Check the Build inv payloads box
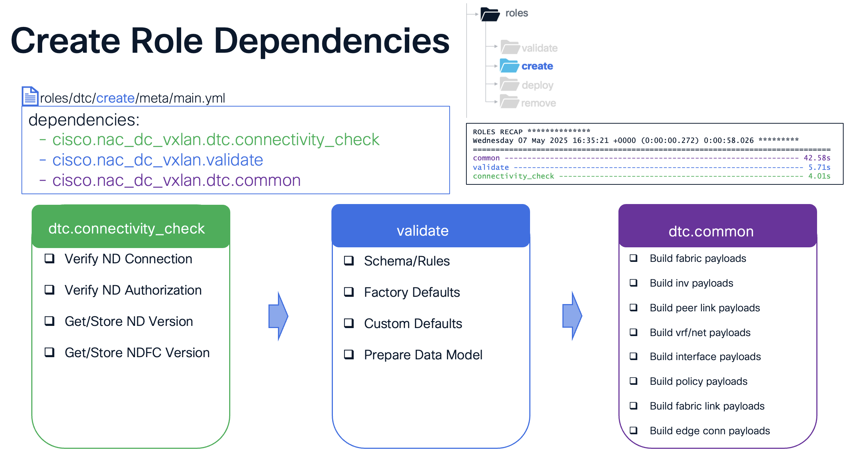 coord(633,283)
